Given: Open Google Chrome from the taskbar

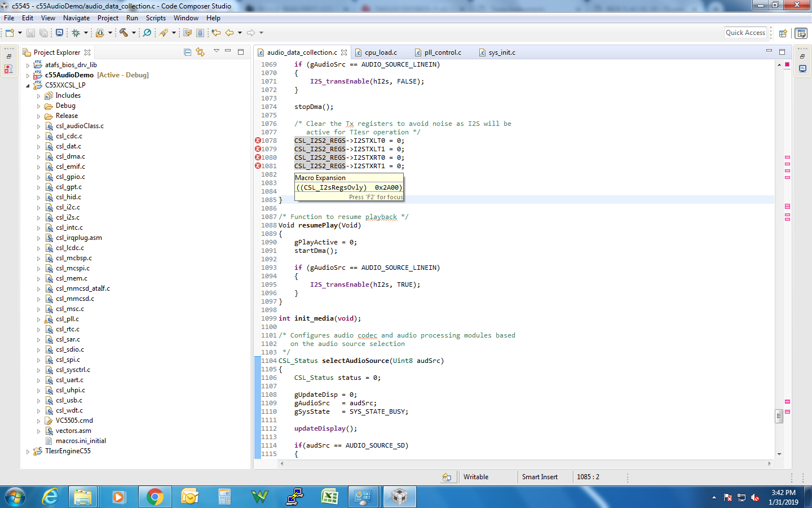Looking at the screenshot, I should click(154, 497).
